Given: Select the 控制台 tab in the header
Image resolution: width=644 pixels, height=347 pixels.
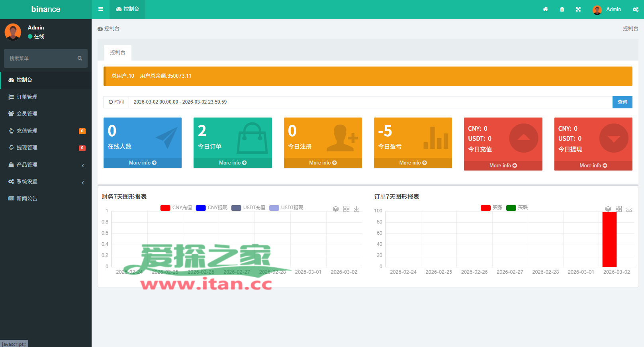Looking at the screenshot, I should pyautogui.click(x=127, y=9).
